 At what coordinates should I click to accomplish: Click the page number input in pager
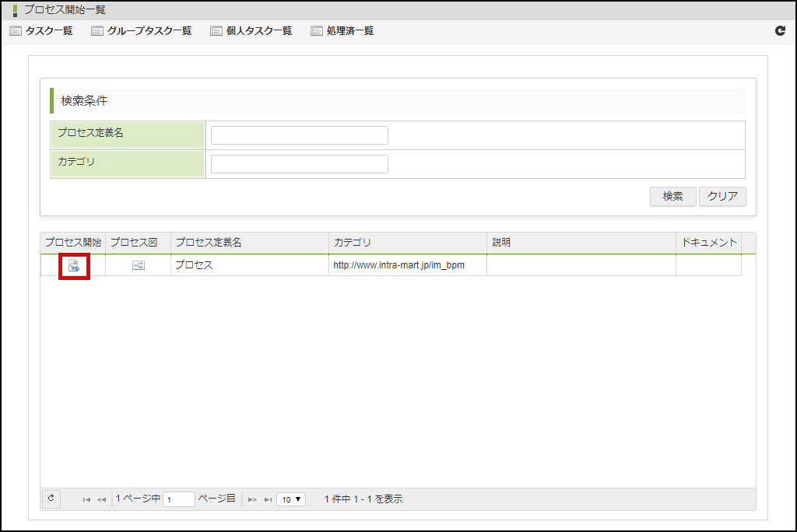pyautogui.click(x=179, y=499)
